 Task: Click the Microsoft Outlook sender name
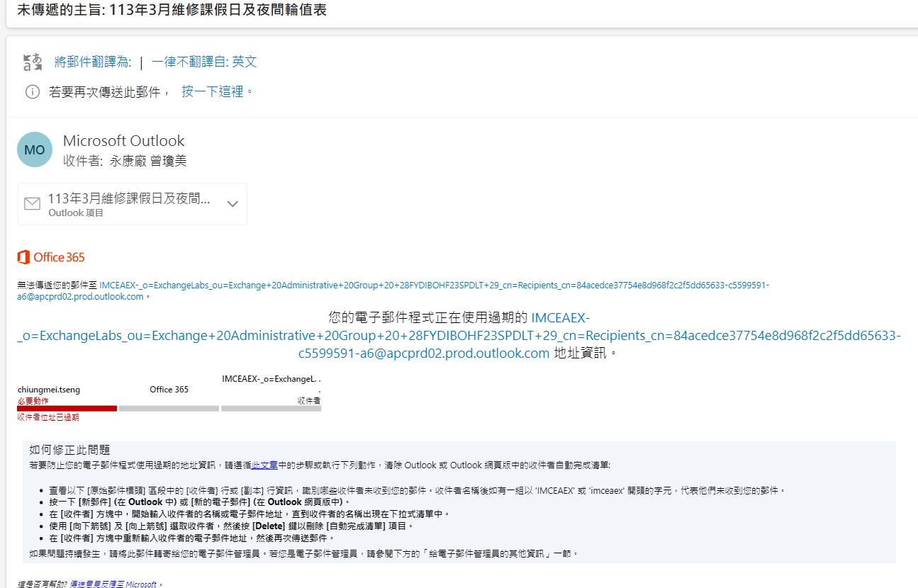coord(123,140)
